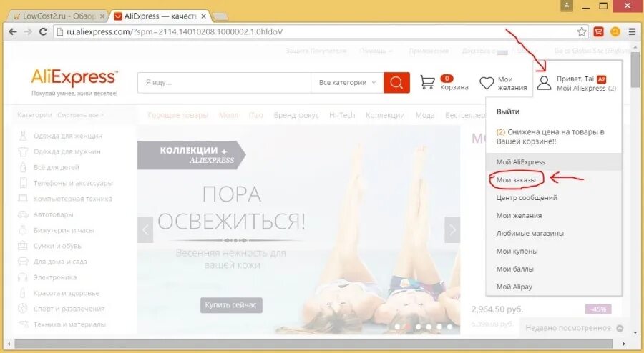Select Мои заказы in account menu
This screenshot has height=353, width=644.
(516, 179)
